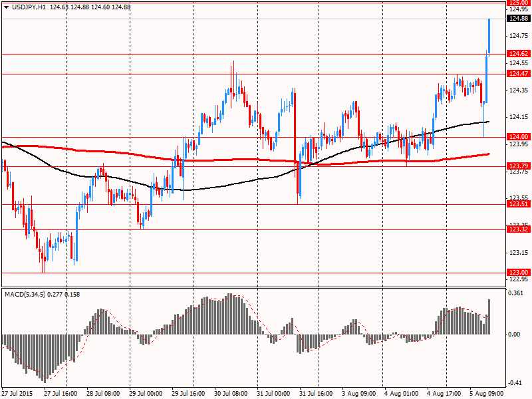Click the -0.41 MACD scale value

[x=515, y=383]
